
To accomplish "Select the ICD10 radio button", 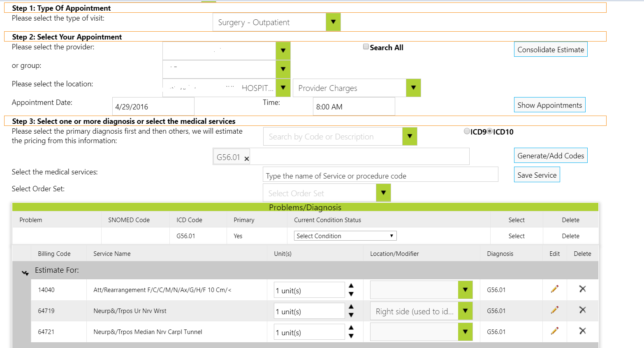I will click(x=489, y=131).
